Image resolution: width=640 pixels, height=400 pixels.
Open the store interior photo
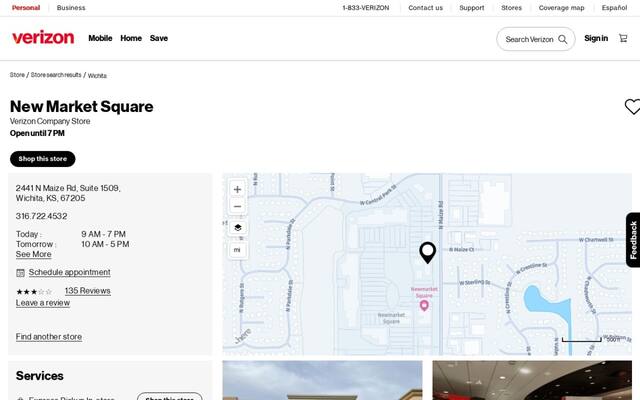click(532, 380)
